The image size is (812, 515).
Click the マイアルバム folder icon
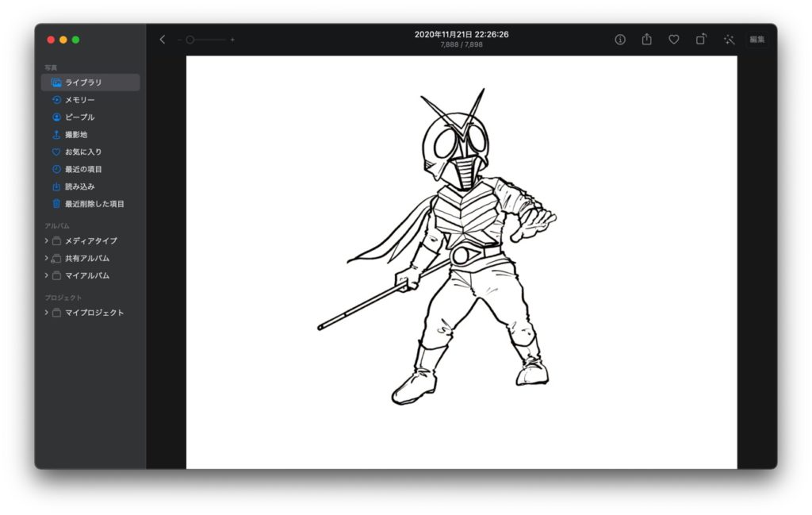point(56,275)
